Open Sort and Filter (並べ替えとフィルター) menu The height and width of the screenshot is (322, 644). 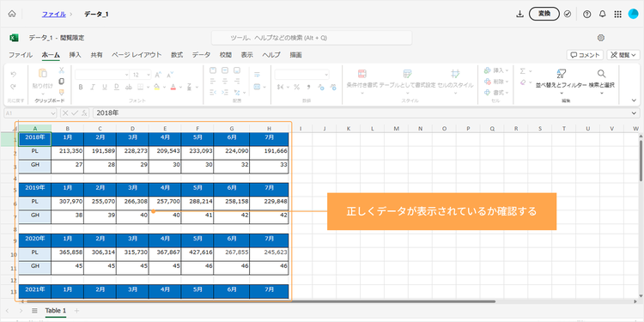pyautogui.click(x=561, y=81)
